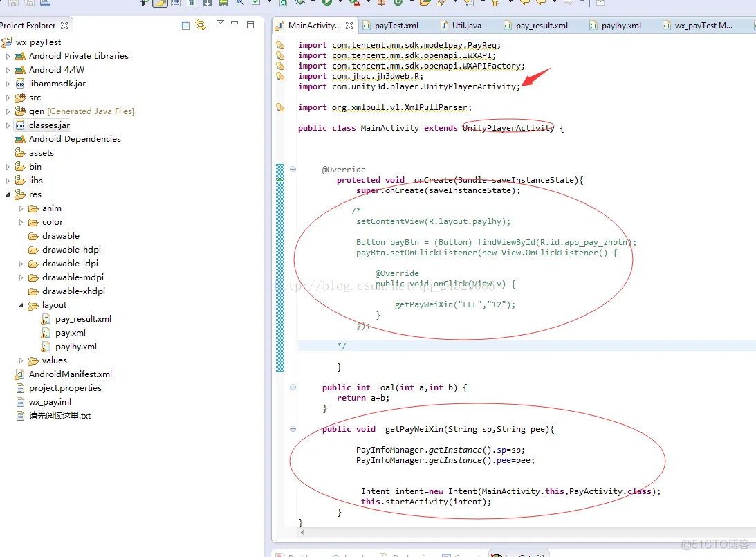This screenshot has height=557, width=756.
Task: Click Collapse All in Project Explorer
Action: point(185,25)
